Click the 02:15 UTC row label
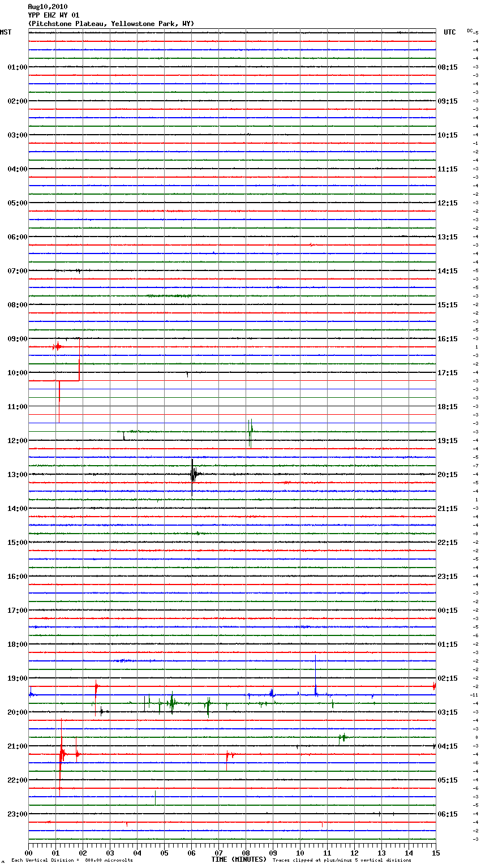This screenshot has width=481, height=868. (448, 678)
